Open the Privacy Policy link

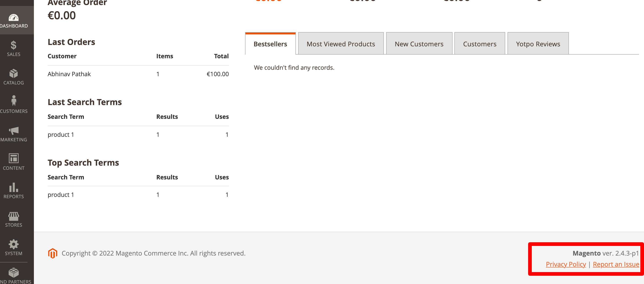pos(566,264)
